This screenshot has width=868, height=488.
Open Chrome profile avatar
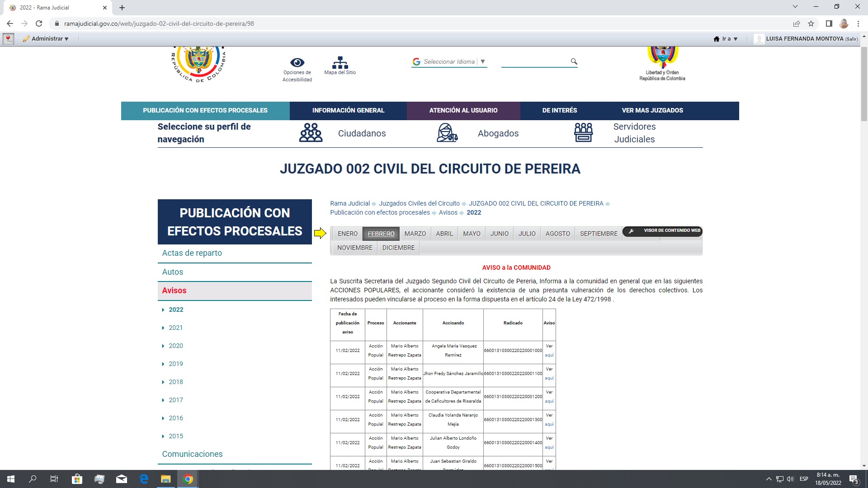pyautogui.click(x=844, y=23)
